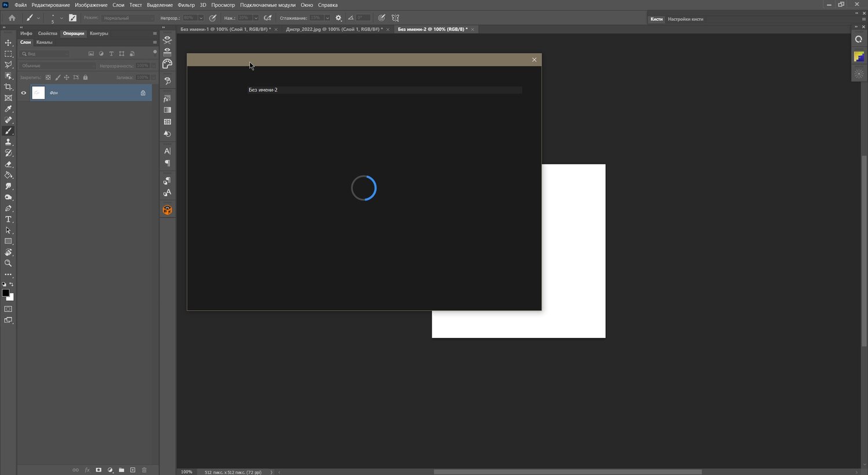Select the Horizontal Type tool
The image size is (868, 475).
[x=8, y=219]
